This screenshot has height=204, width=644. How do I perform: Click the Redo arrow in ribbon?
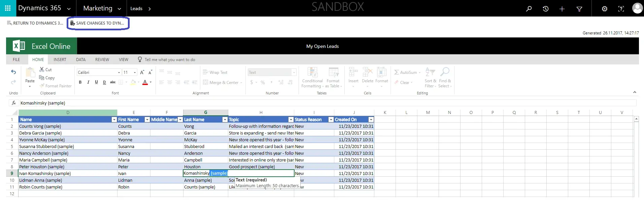click(13, 82)
